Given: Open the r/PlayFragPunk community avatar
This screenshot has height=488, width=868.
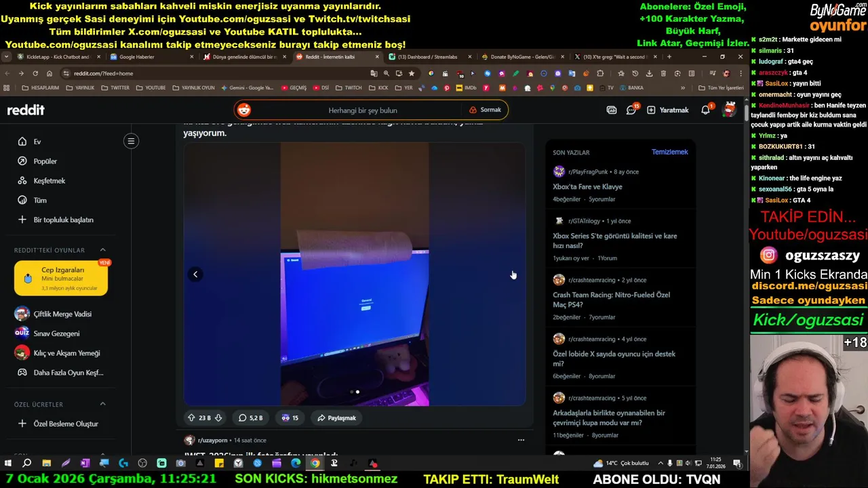Looking at the screenshot, I should (559, 171).
